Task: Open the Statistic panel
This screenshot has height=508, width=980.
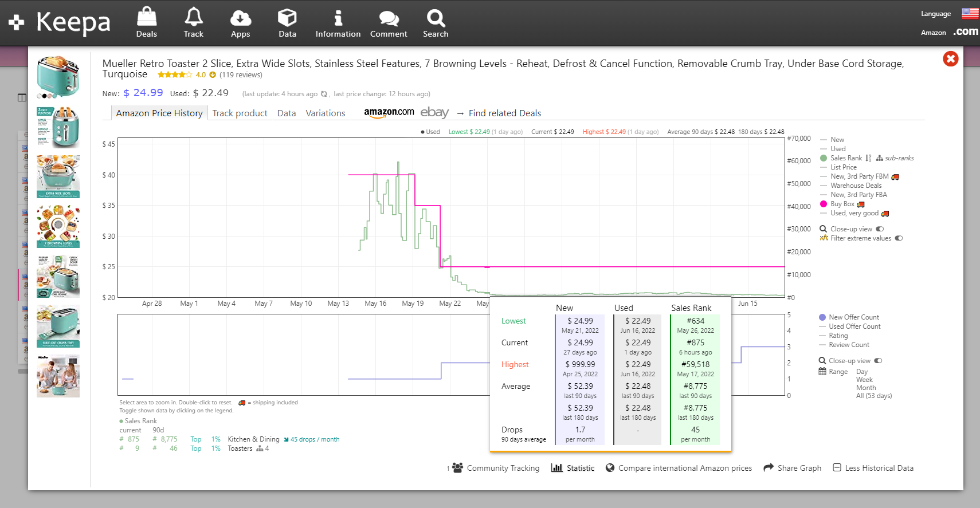Action: pos(573,468)
